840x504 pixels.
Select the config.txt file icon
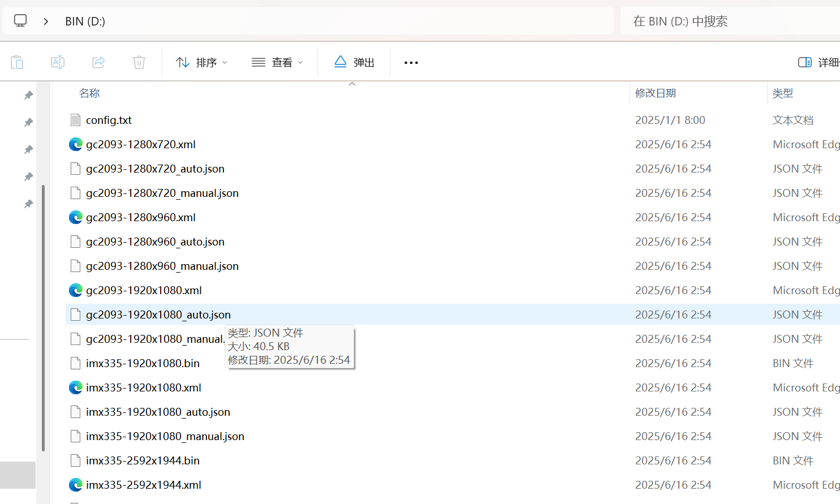point(76,120)
